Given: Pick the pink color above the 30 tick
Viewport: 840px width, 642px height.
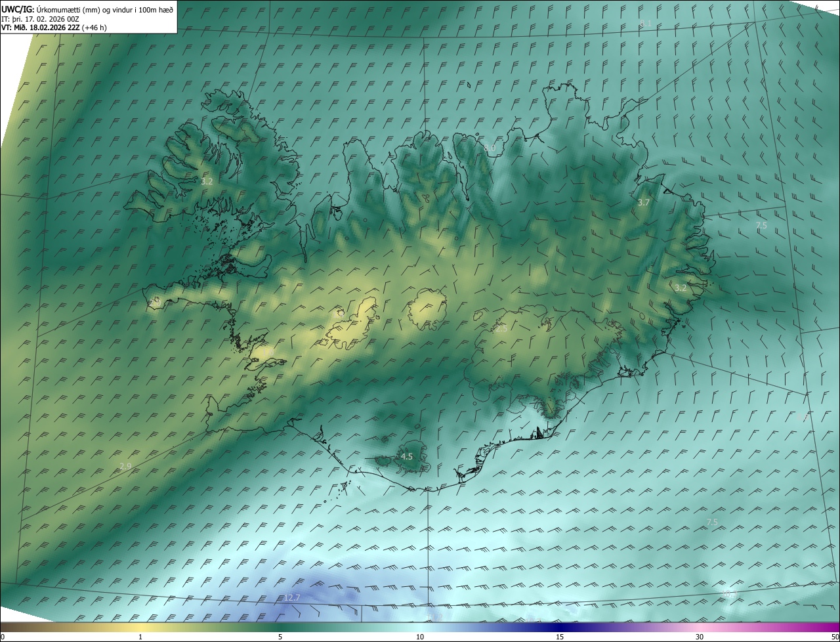Looking at the screenshot, I should (700, 628).
